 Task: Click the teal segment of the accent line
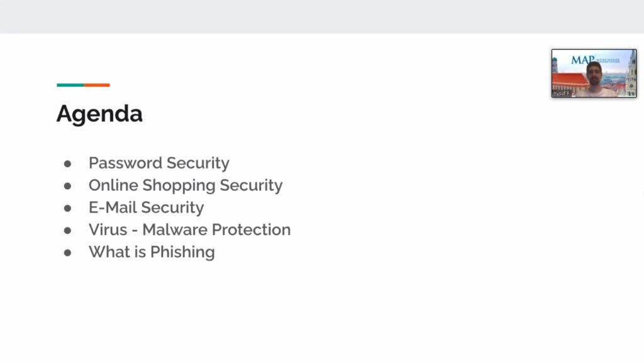(70, 85)
